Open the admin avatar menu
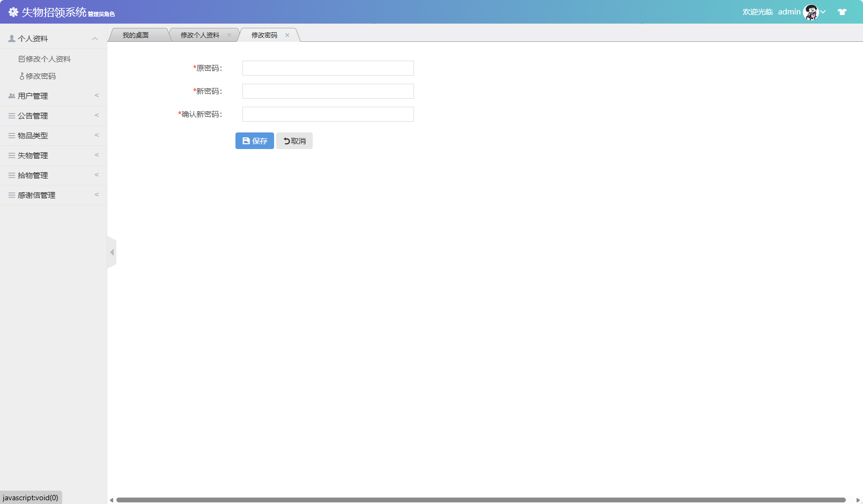The height and width of the screenshot is (504, 863). coord(811,12)
